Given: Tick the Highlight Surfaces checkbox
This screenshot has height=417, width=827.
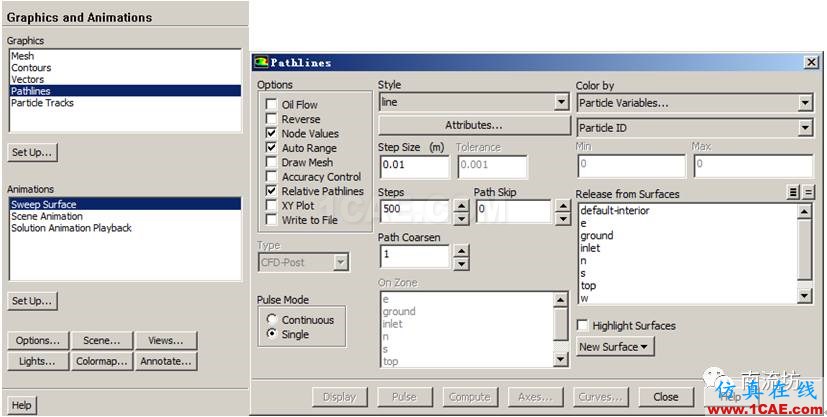Looking at the screenshot, I should click(582, 325).
